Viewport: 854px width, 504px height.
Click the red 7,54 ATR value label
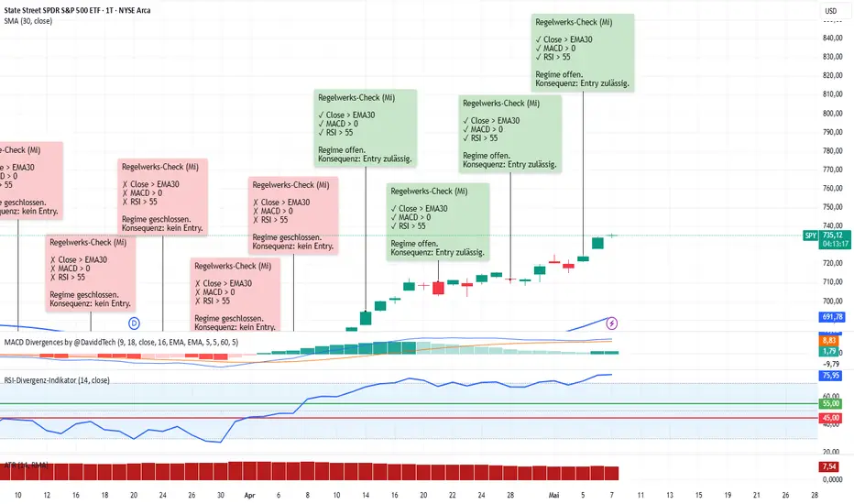point(829,466)
